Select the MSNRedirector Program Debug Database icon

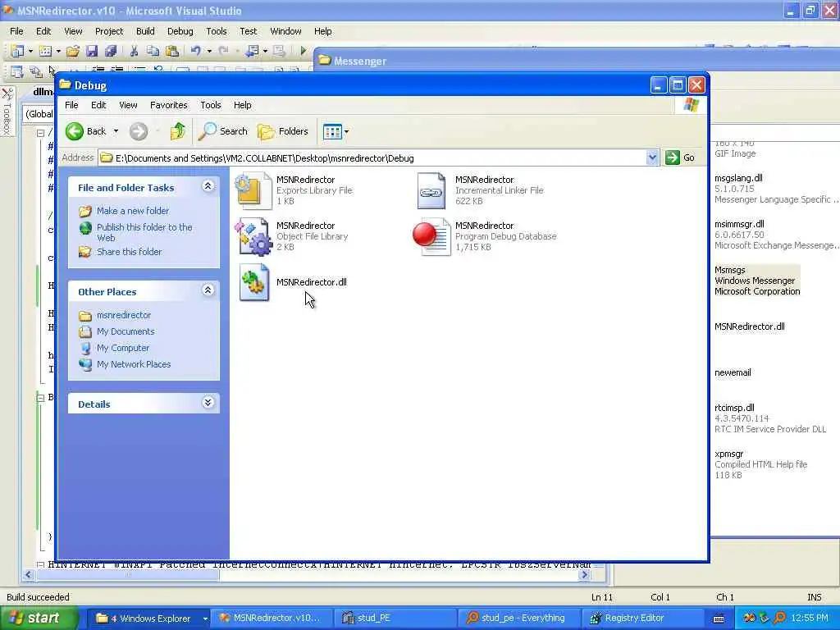(x=431, y=236)
